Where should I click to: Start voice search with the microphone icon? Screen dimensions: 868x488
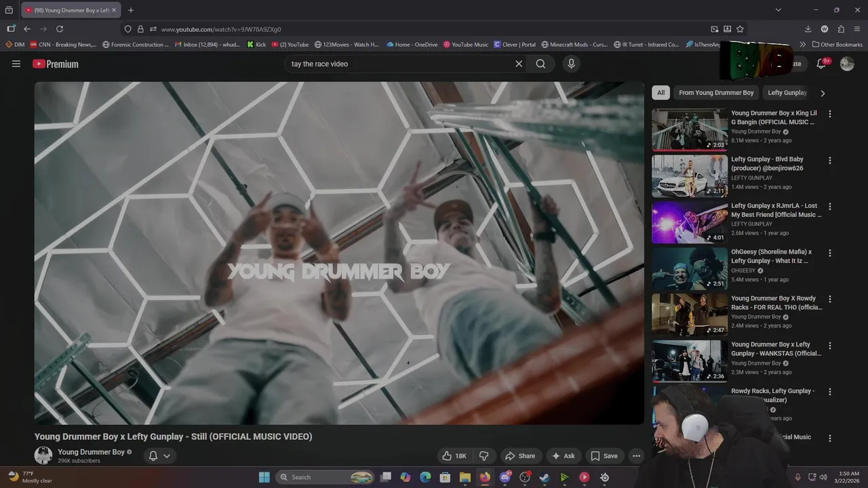click(x=571, y=64)
